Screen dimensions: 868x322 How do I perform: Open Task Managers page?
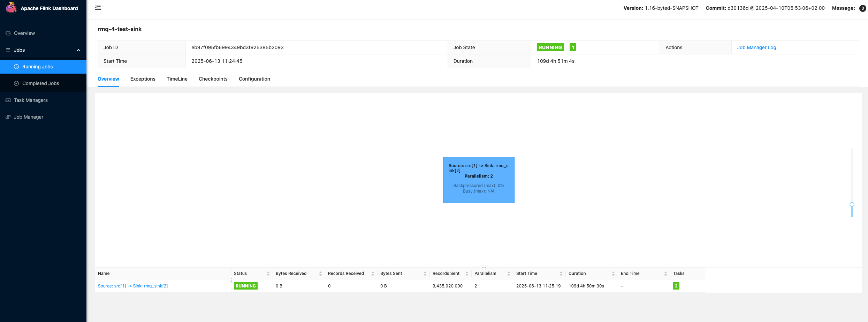pyautogui.click(x=43, y=100)
